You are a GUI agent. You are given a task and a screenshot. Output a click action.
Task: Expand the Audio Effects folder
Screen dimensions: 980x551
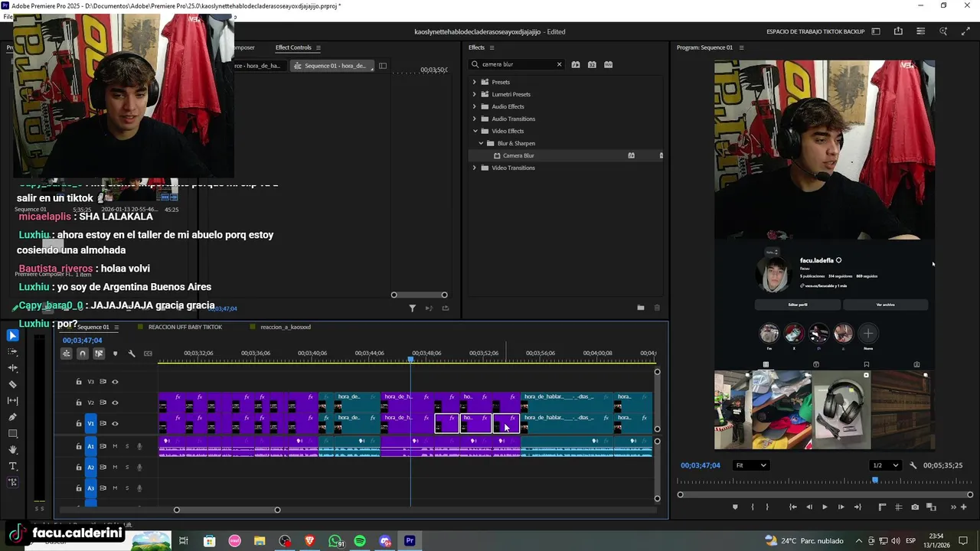(474, 106)
